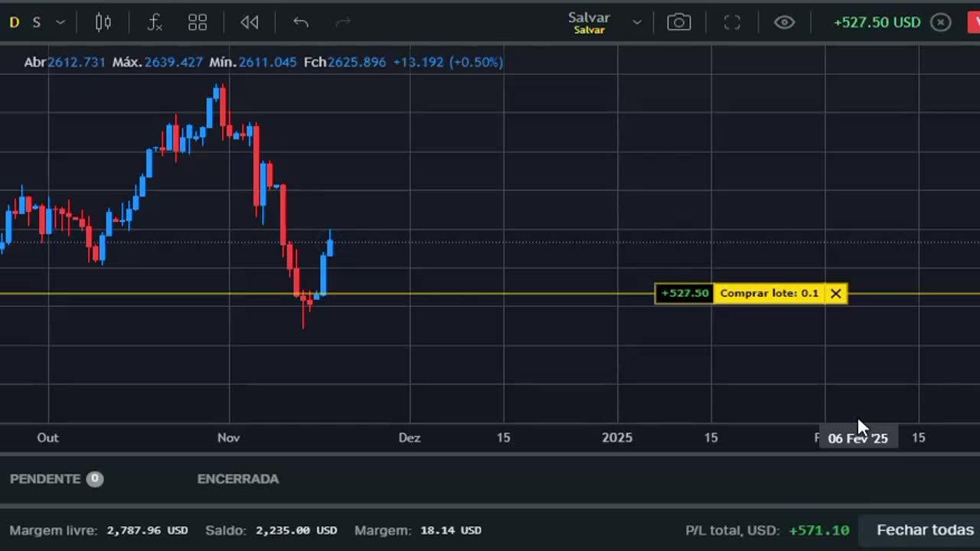
Task: Click the bar replay rewind icon
Action: point(250,23)
